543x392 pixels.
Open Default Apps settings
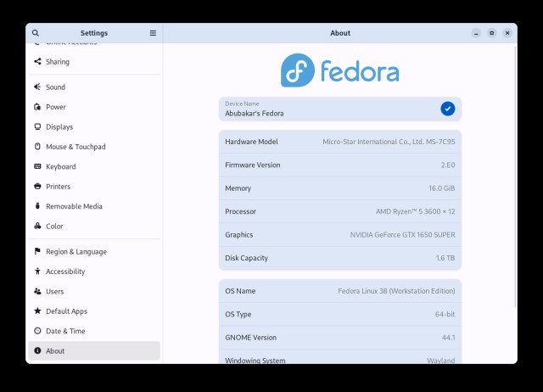(x=94, y=311)
